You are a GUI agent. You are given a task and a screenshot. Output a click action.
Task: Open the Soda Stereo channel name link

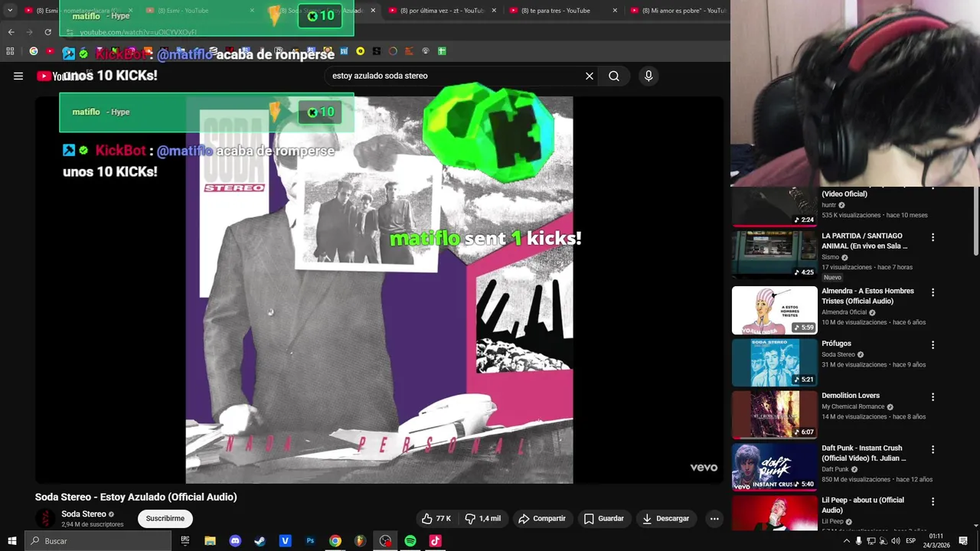pyautogui.click(x=83, y=514)
